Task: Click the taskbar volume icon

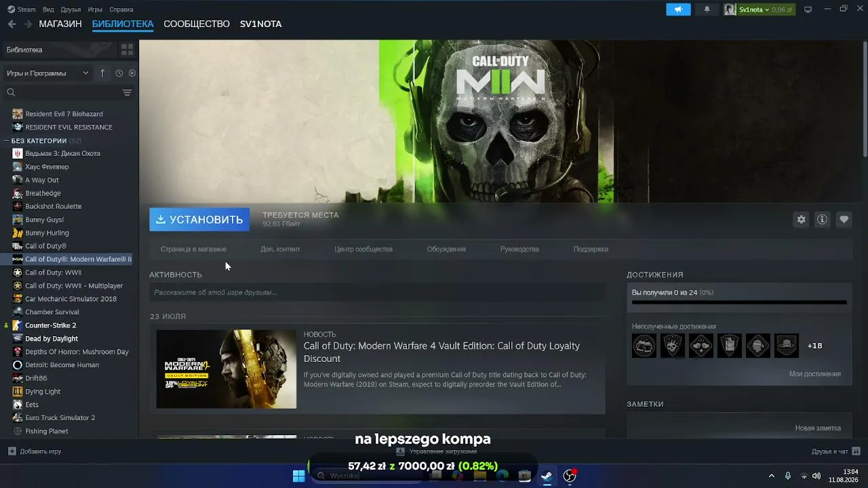Action: (x=816, y=476)
